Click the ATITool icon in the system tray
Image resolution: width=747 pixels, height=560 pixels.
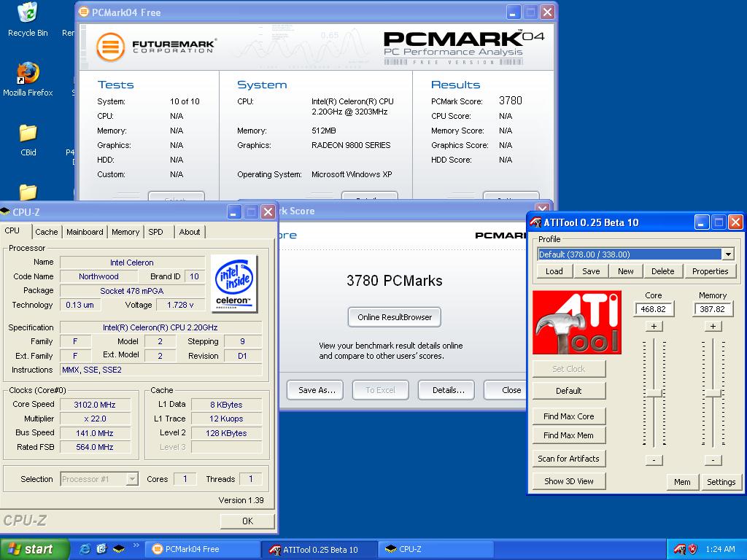(x=680, y=549)
